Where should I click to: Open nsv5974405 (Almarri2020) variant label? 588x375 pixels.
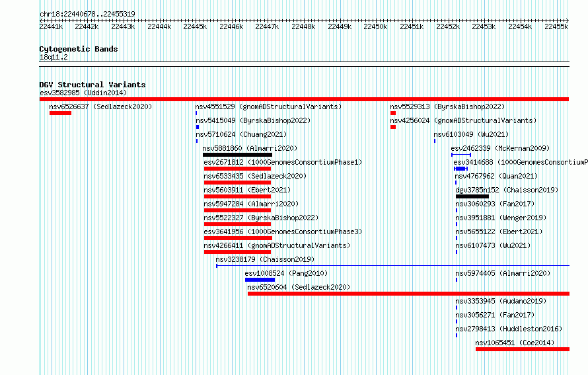(x=503, y=273)
